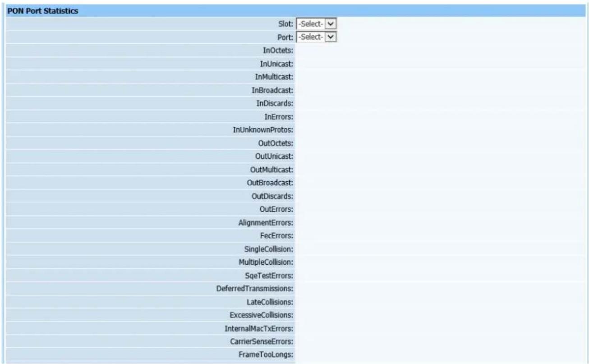The image size is (589, 364).
Task: Click the Slot label
Action: [286, 24]
